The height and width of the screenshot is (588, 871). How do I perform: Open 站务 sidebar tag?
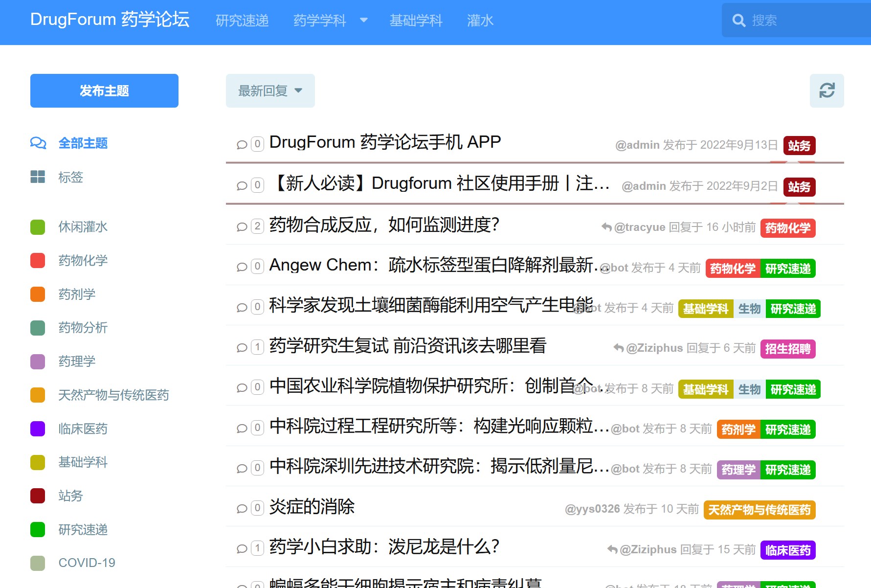tap(71, 496)
